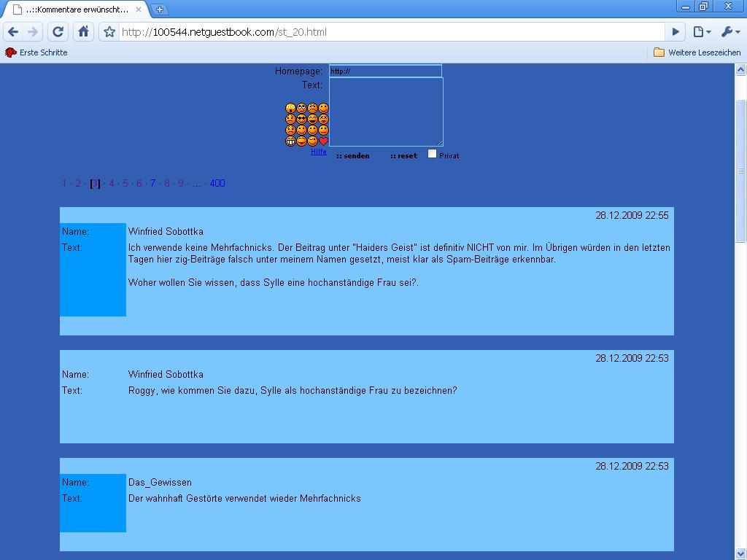Open the browser home page icon
The image size is (747, 560).
[x=83, y=32]
